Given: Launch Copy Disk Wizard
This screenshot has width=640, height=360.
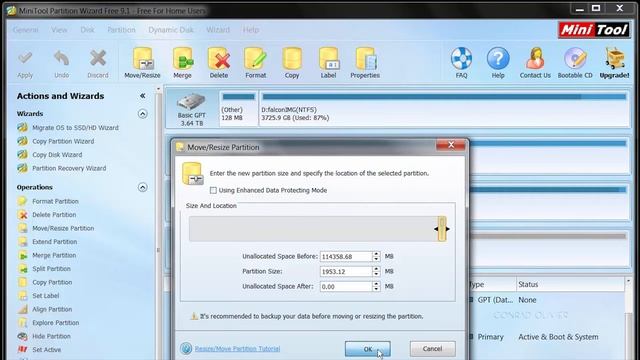Looking at the screenshot, I should 57,155.
